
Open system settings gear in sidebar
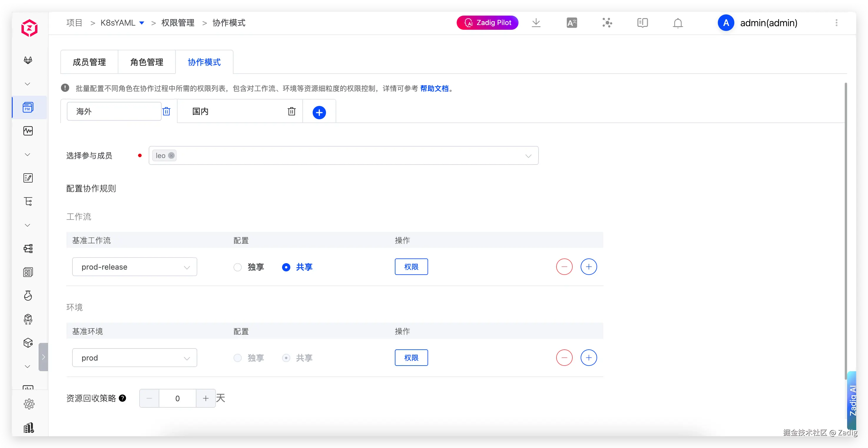point(29,404)
